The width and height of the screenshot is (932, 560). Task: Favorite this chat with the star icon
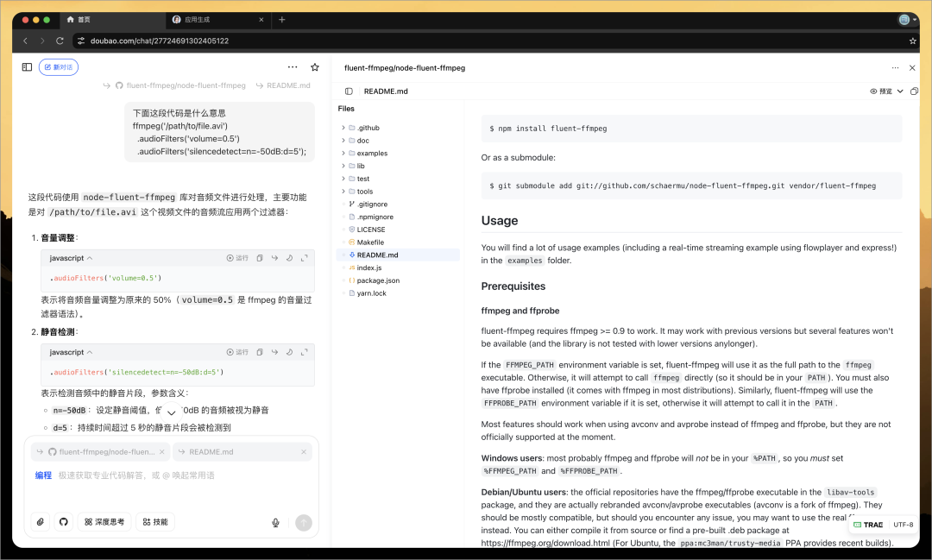coord(315,67)
